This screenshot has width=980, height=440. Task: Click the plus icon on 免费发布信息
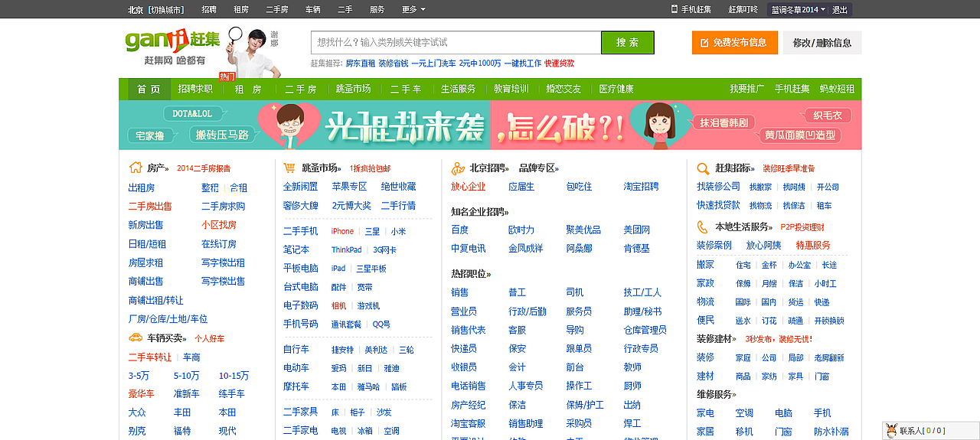pos(706,43)
